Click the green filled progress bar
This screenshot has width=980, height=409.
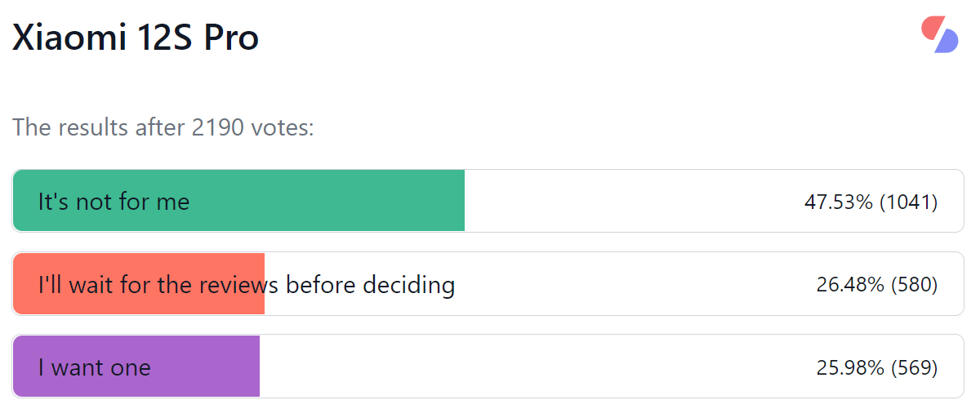pos(238,201)
